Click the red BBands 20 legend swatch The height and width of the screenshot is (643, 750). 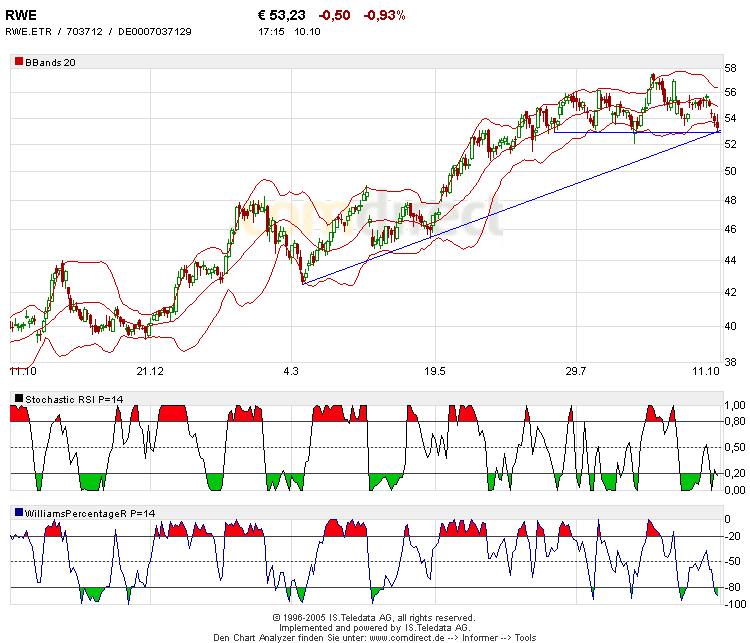[19, 62]
